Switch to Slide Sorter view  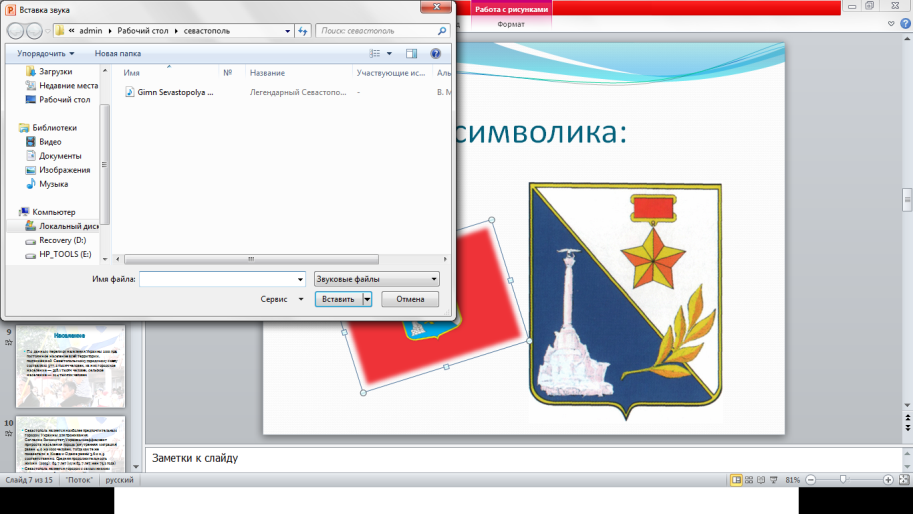click(x=749, y=480)
